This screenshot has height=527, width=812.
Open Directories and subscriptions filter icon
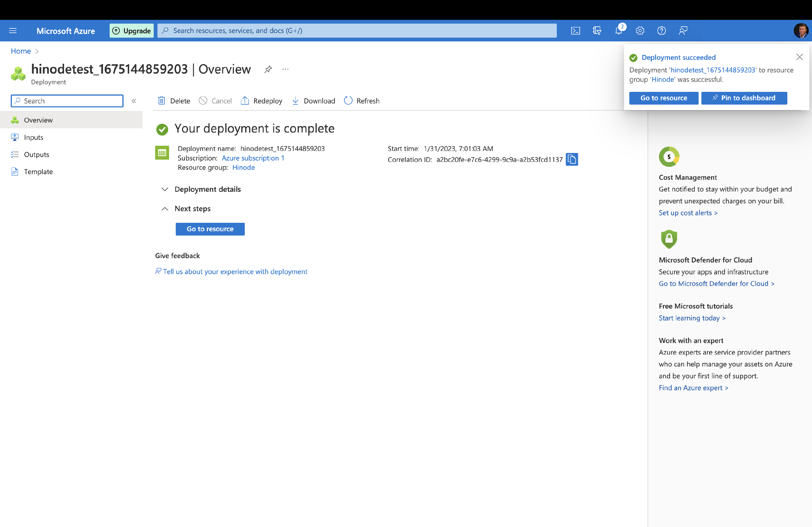click(x=597, y=31)
